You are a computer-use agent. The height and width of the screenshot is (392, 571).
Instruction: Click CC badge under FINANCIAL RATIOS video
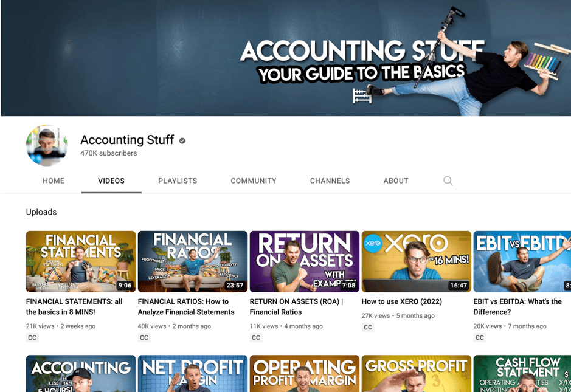pos(144,337)
